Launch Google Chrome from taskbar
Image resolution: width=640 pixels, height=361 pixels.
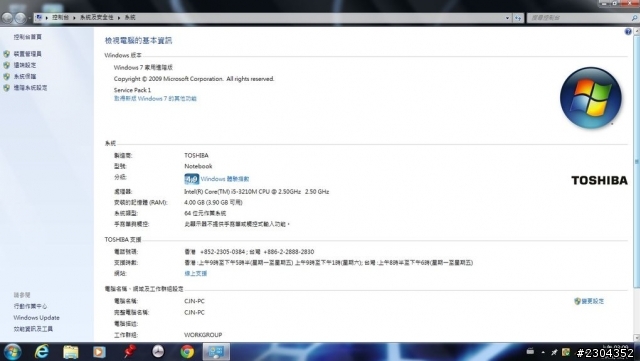pos(187,352)
